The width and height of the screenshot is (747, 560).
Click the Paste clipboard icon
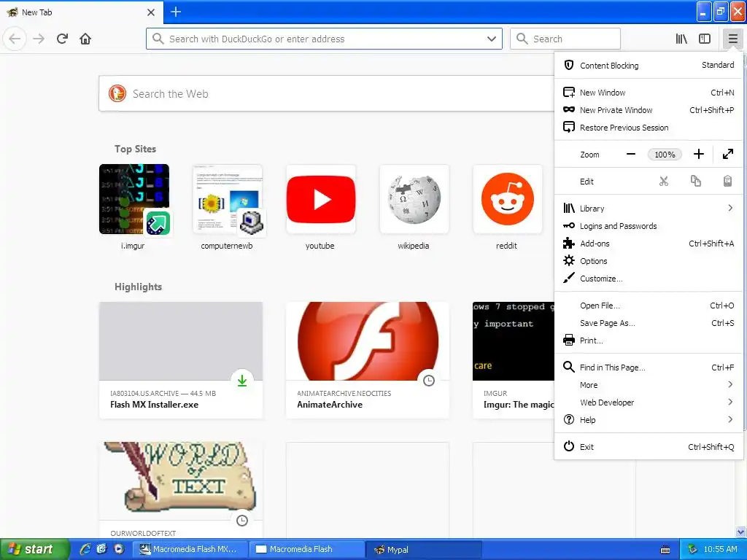click(x=727, y=181)
